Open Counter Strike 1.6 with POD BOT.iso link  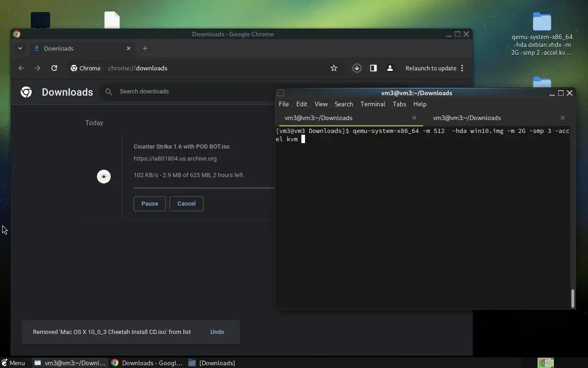point(181,146)
